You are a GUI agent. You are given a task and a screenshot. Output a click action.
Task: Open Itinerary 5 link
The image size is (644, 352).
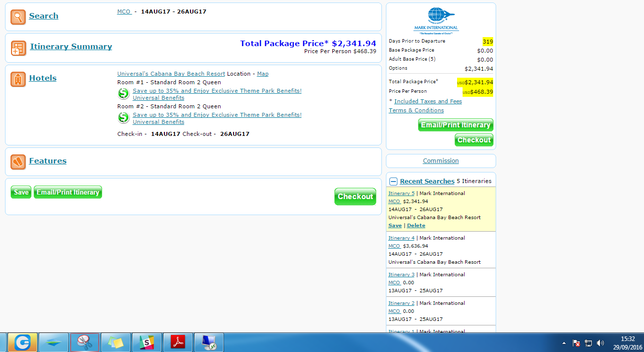pos(401,193)
